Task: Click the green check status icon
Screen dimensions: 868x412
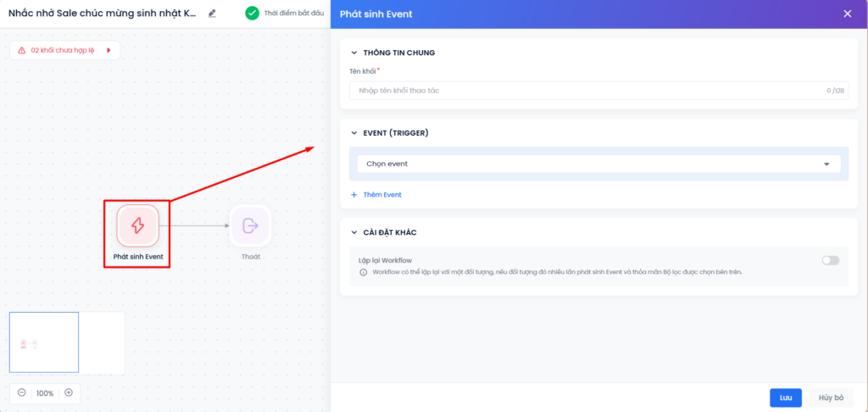Action: [x=253, y=14]
